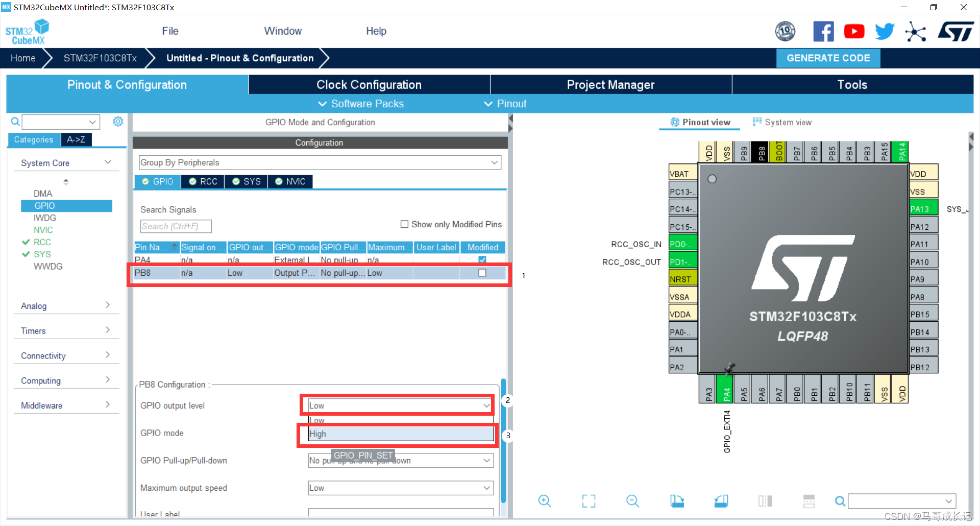Switch to System view

tap(782, 123)
